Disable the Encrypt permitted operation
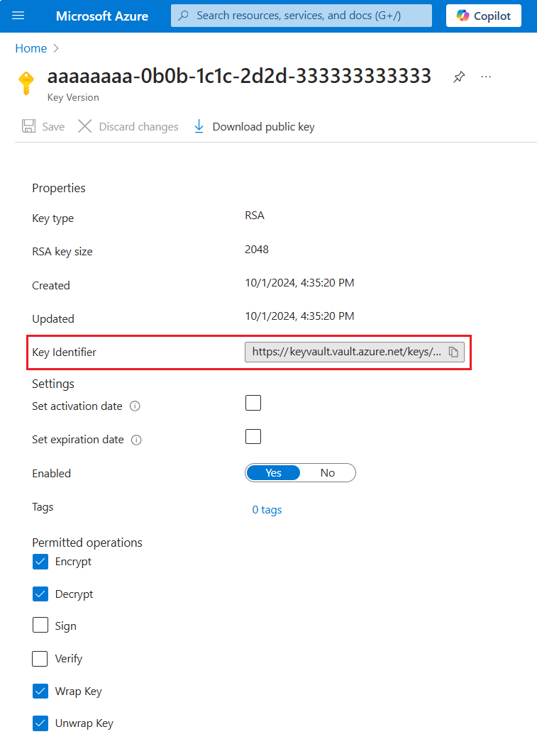The image size is (537, 756). pos(40,561)
